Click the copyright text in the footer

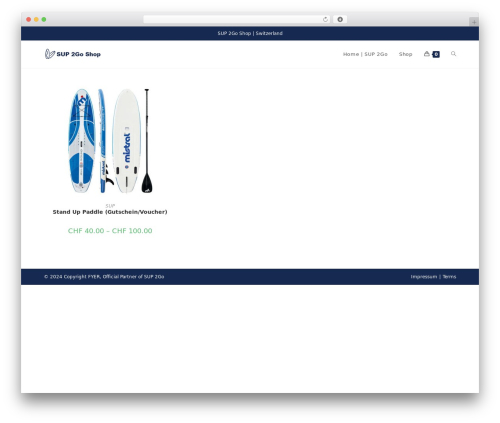coord(104,277)
